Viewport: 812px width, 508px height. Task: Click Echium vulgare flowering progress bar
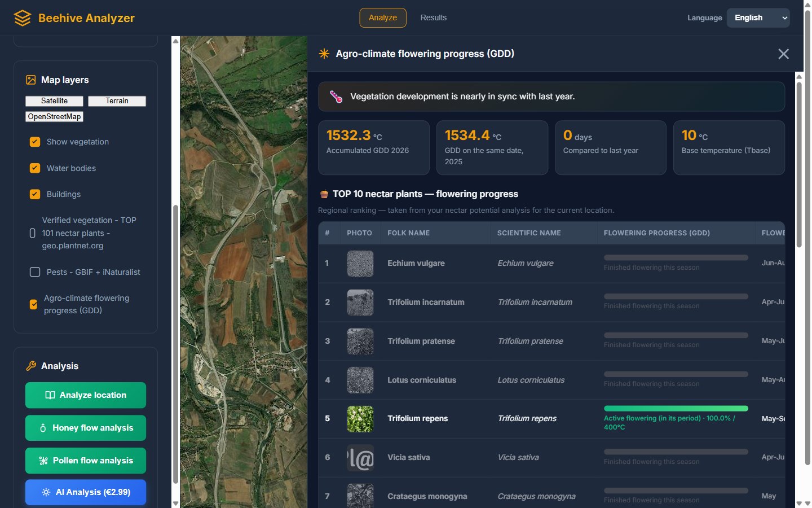pyautogui.click(x=676, y=258)
